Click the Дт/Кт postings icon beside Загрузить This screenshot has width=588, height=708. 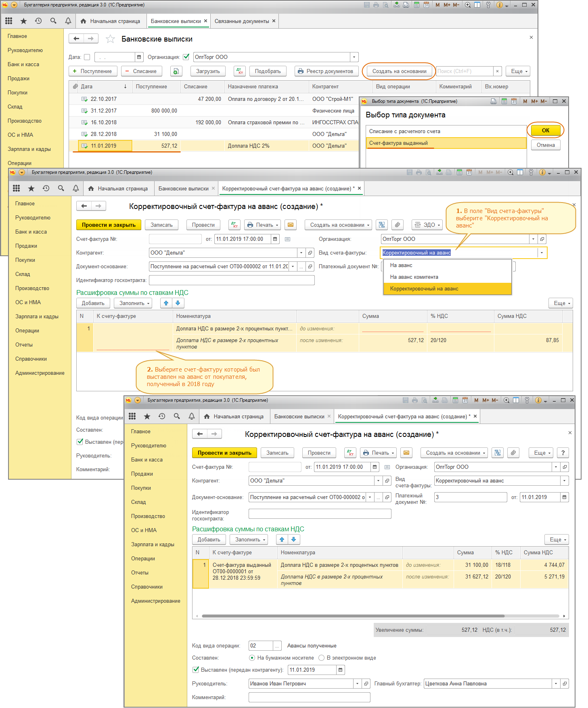click(240, 71)
